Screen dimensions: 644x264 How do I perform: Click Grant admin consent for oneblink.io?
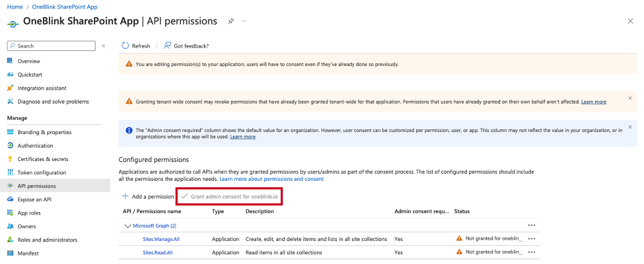pos(230,196)
